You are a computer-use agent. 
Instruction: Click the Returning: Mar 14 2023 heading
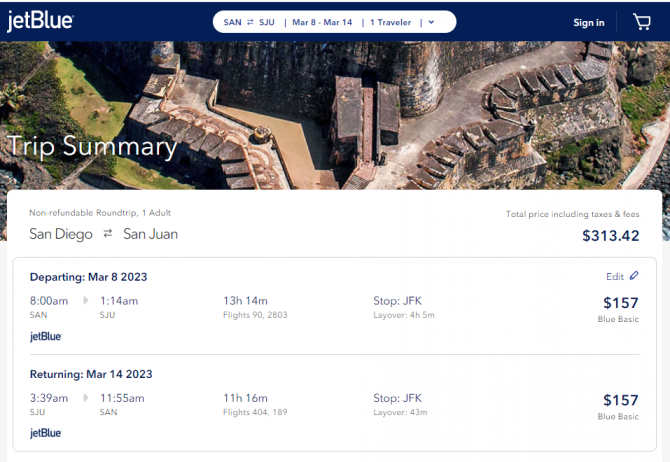(x=91, y=374)
